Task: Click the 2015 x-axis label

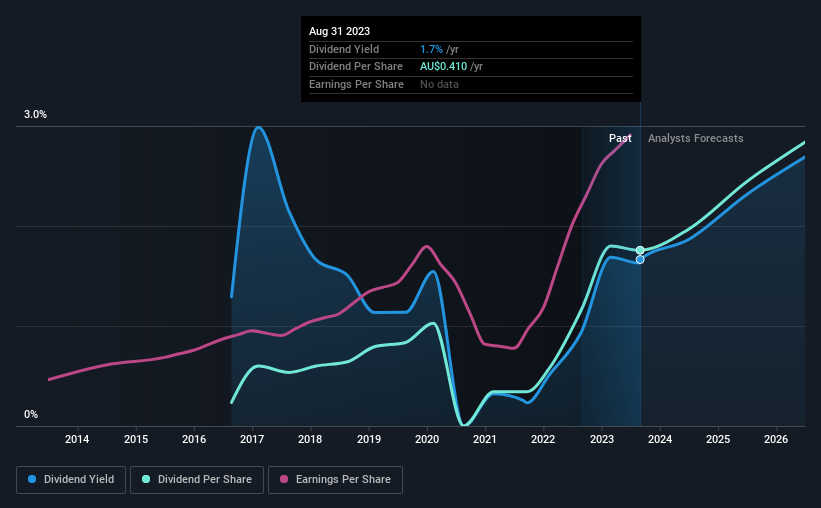Action: 136,439
